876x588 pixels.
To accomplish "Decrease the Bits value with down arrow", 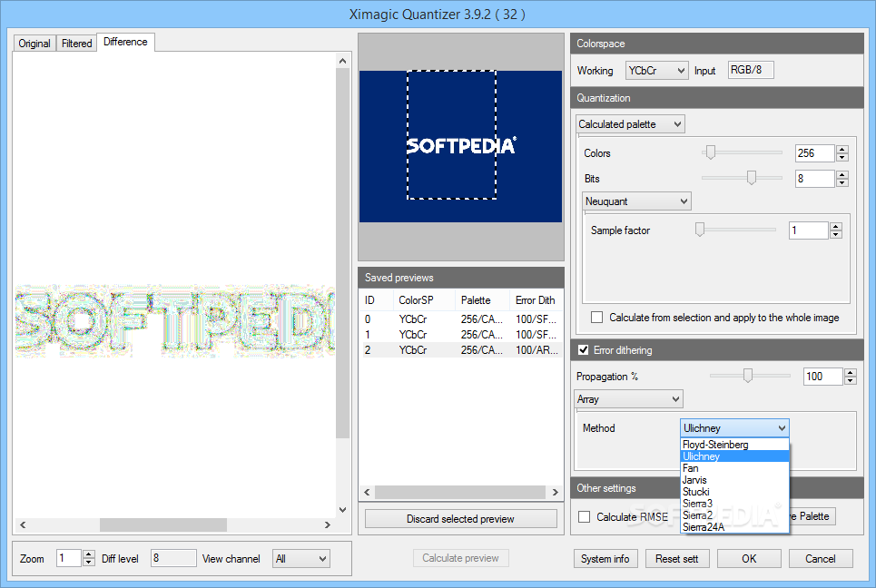I will (x=842, y=182).
